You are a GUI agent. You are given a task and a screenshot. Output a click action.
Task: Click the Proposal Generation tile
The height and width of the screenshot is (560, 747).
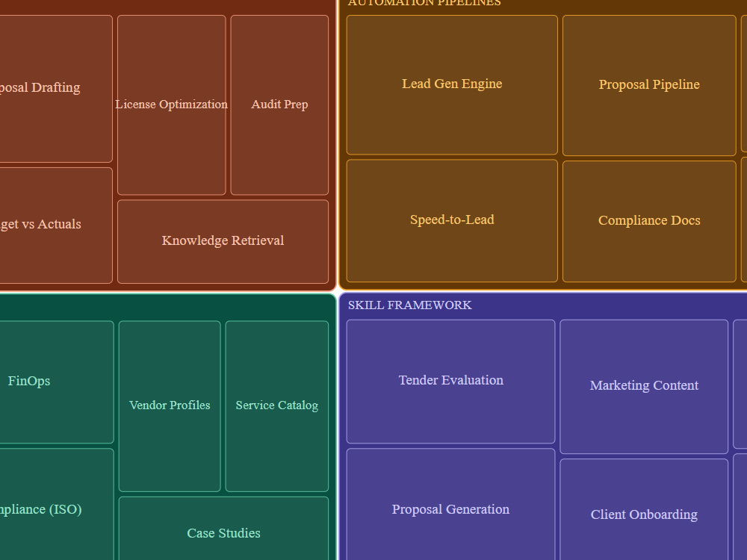click(450, 505)
